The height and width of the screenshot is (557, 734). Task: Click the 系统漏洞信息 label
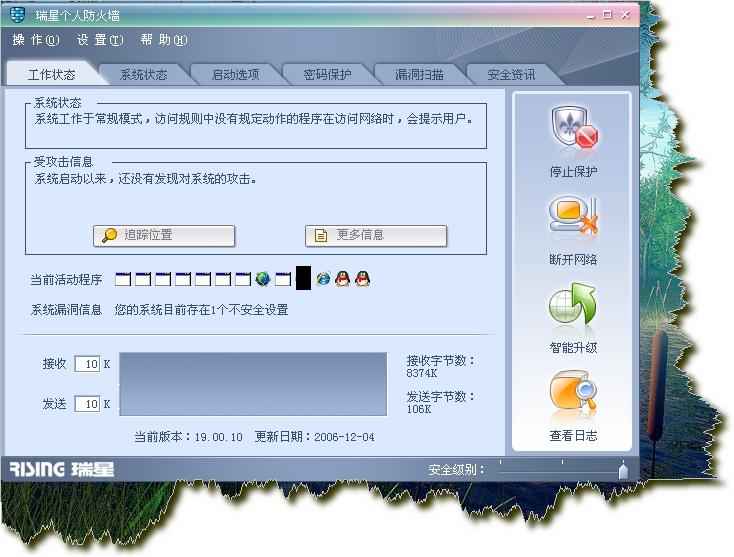(x=66, y=309)
